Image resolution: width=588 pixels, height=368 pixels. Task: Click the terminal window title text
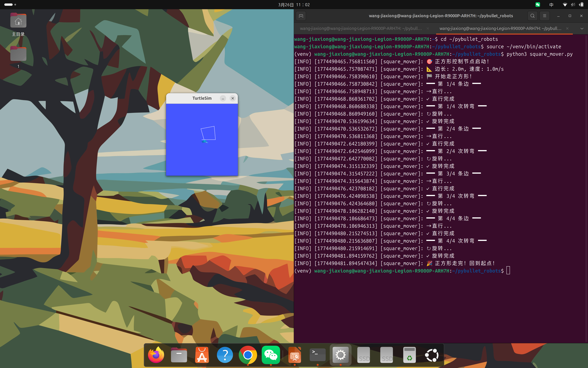coord(441,16)
